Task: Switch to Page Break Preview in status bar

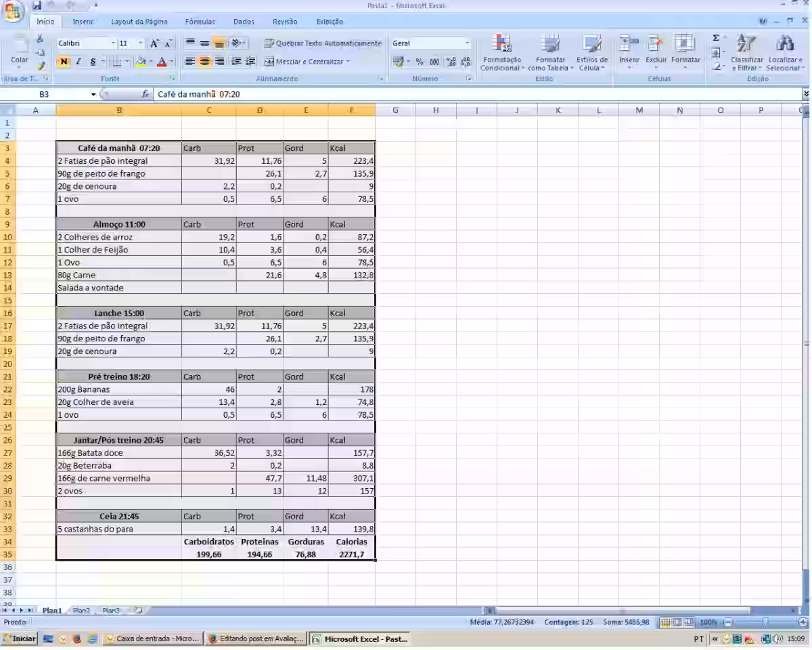Action: [x=690, y=622]
